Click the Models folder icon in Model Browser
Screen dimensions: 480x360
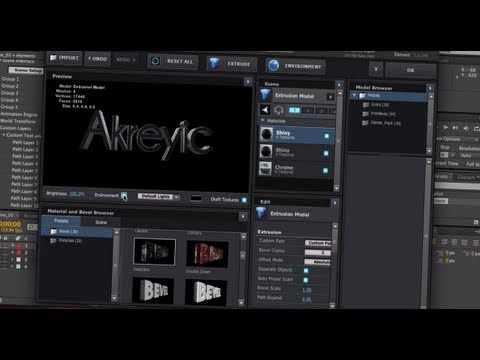click(362, 95)
